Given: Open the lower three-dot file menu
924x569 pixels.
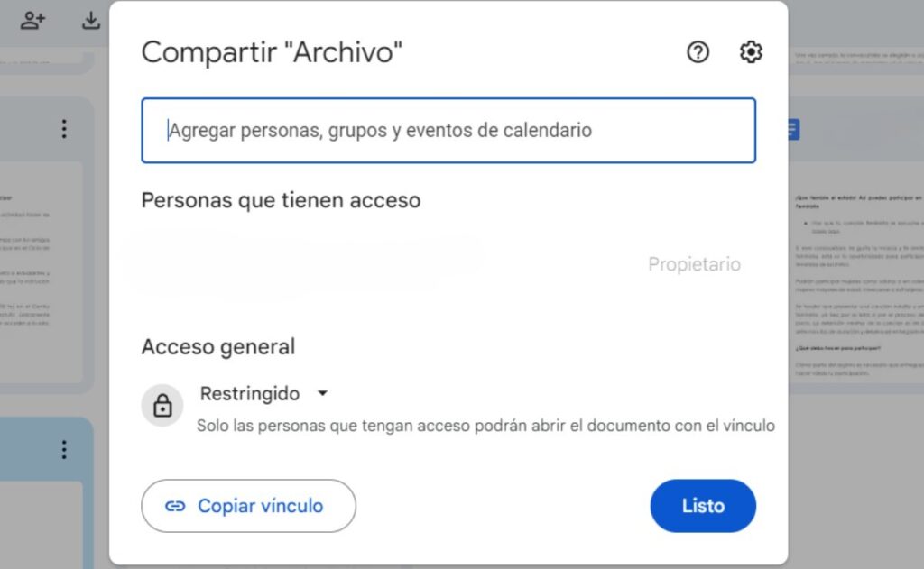Looking at the screenshot, I should pos(64,449).
